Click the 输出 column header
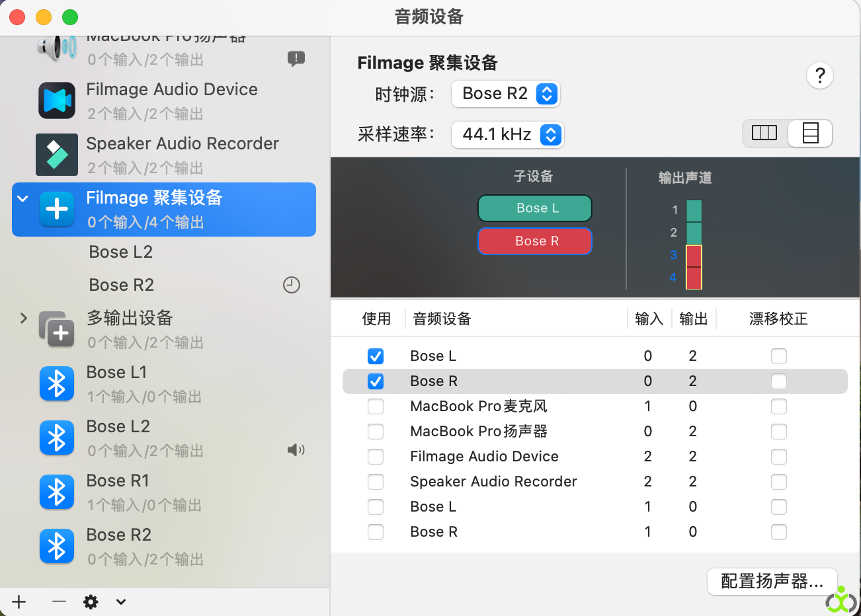Image resolution: width=861 pixels, height=616 pixels. [694, 319]
